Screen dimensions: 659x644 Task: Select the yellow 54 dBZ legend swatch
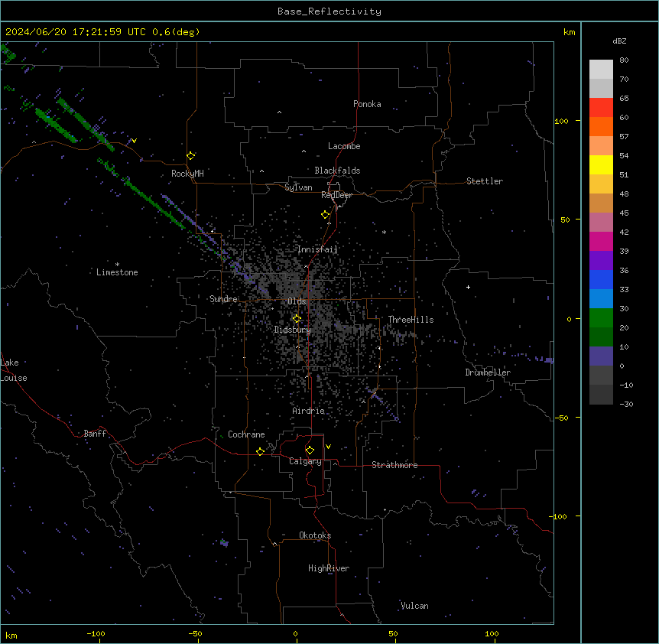(601, 164)
